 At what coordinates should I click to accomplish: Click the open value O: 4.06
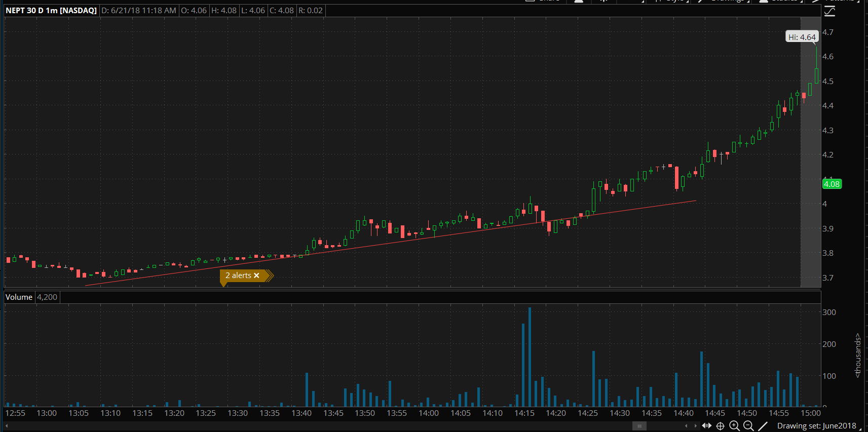coord(194,10)
